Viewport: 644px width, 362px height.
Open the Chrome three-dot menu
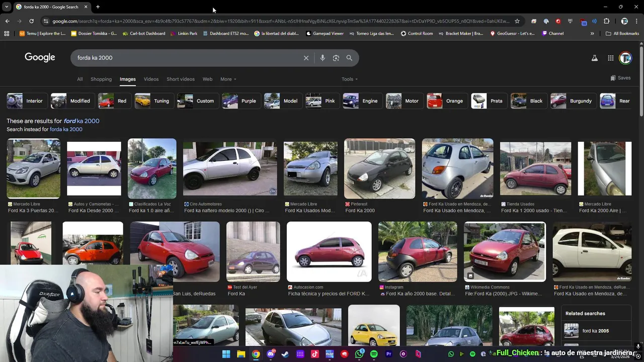click(x=637, y=21)
